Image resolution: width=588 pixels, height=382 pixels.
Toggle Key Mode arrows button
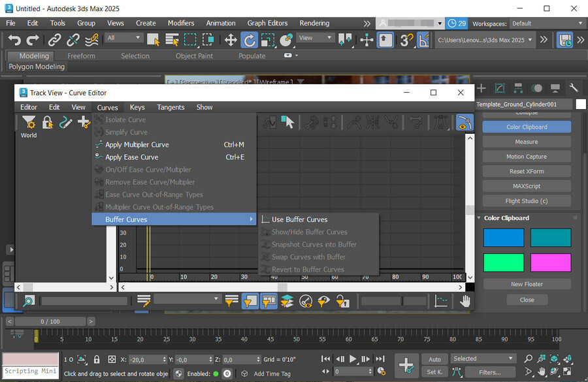click(x=326, y=371)
